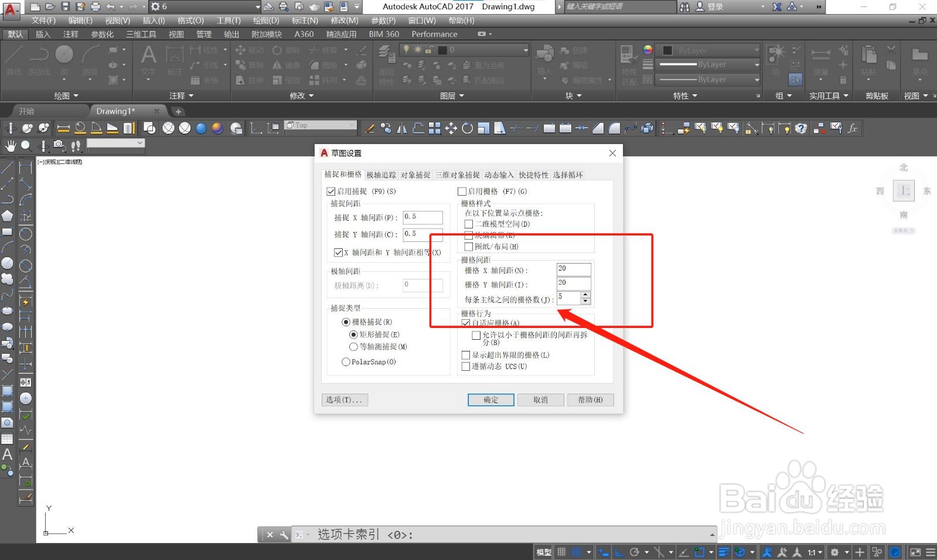937x560 pixels.
Task: Expand the Layers panel dropdown
Action: (x=452, y=95)
